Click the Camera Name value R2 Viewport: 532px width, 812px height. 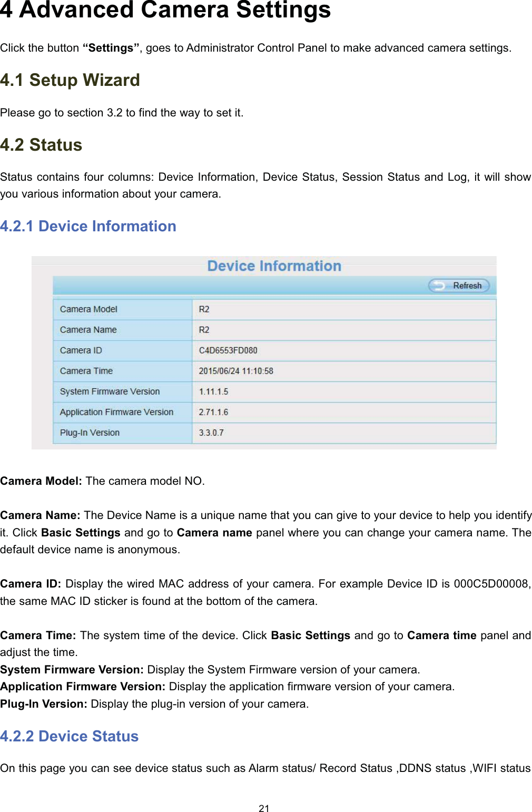pyautogui.click(x=204, y=330)
